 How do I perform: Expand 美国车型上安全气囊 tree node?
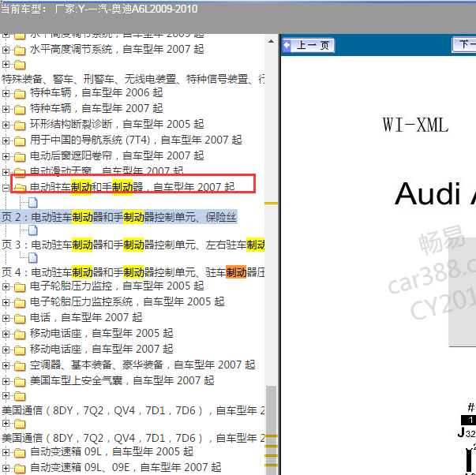(6, 381)
